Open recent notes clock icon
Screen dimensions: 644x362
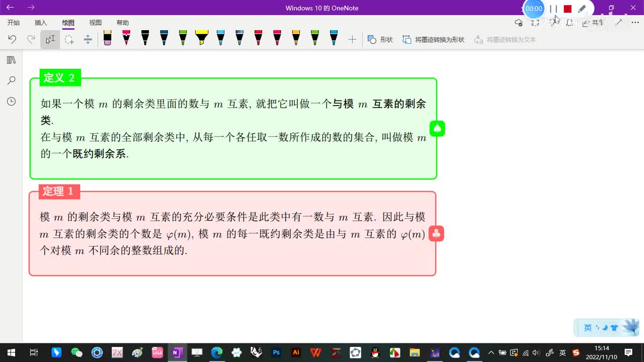(11, 102)
